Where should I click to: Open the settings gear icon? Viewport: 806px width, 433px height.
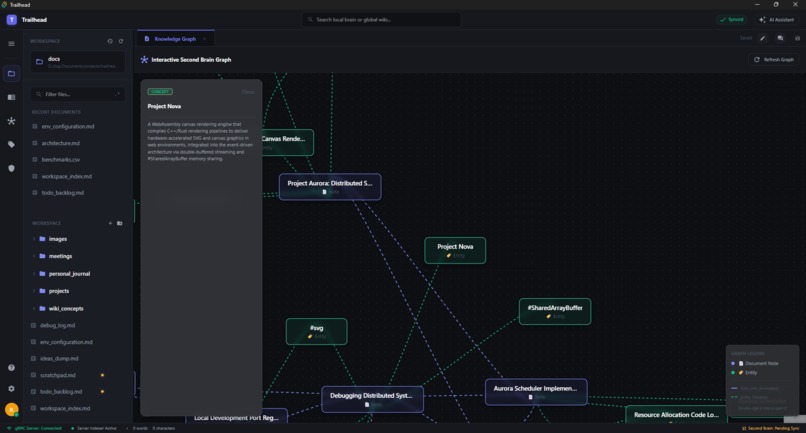click(11, 389)
